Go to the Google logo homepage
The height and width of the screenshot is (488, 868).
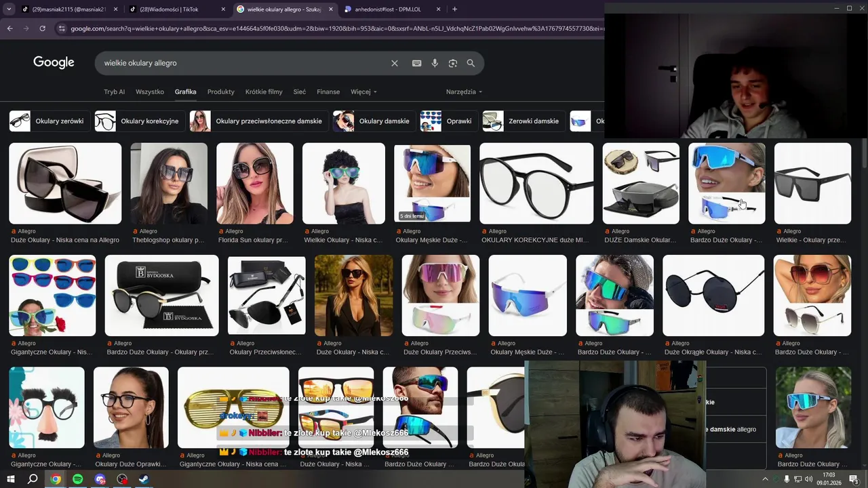point(54,62)
